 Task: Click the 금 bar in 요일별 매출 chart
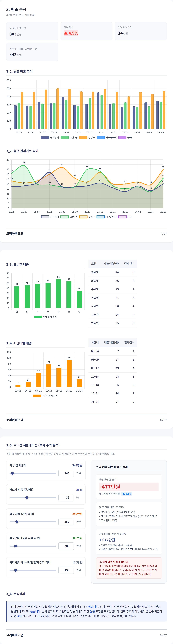(x=58, y=294)
